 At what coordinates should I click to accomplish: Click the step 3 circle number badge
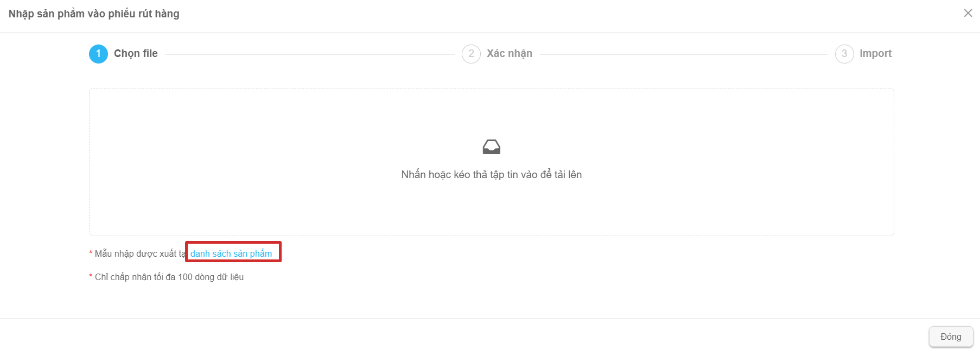pos(844,54)
